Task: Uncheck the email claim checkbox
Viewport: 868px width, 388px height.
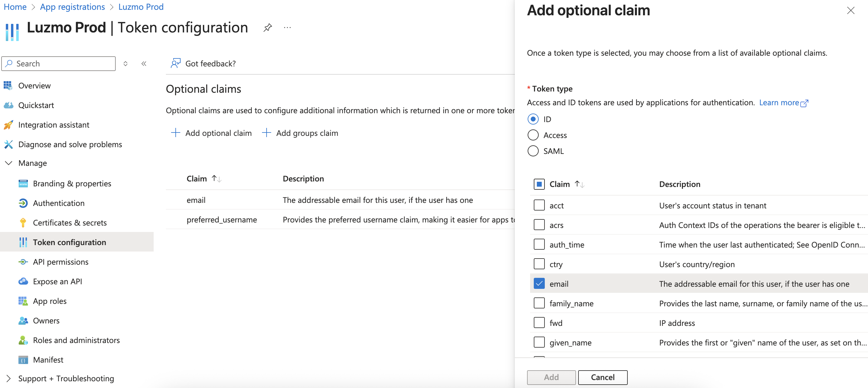Action: point(539,284)
